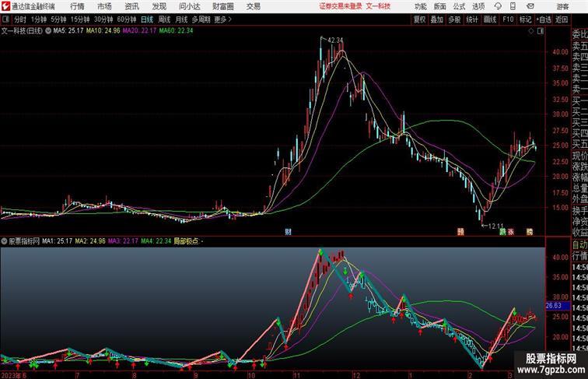Click the 游客 guest account label

pos(562,6)
